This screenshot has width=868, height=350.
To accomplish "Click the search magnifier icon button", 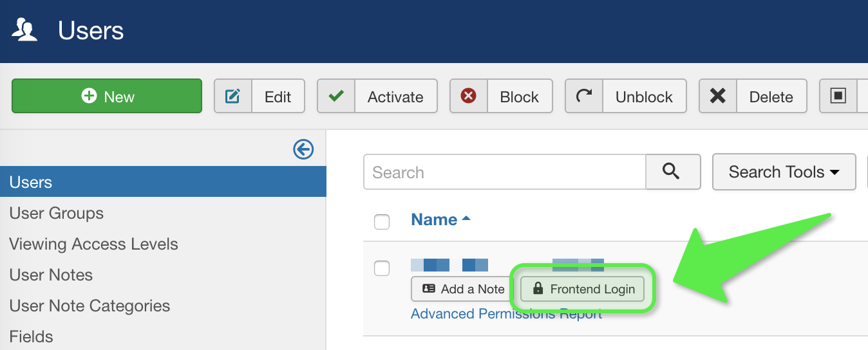I will pos(672,172).
